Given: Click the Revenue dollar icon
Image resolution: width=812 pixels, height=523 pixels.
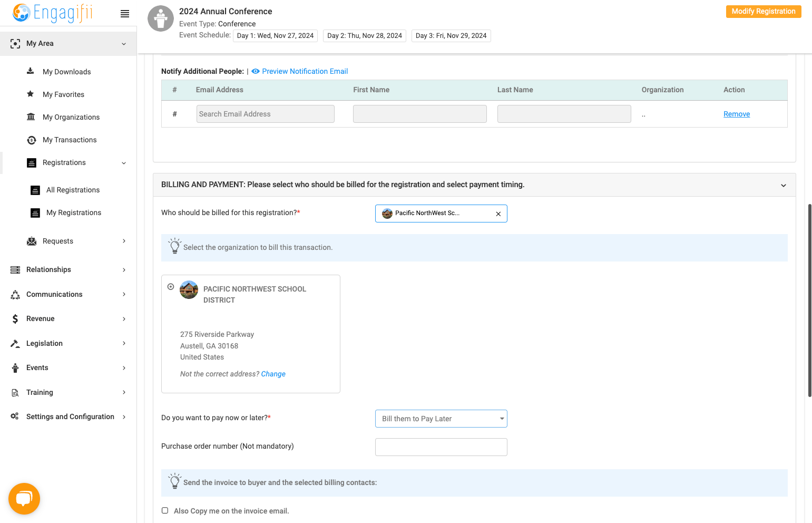Looking at the screenshot, I should coord(15,318).
